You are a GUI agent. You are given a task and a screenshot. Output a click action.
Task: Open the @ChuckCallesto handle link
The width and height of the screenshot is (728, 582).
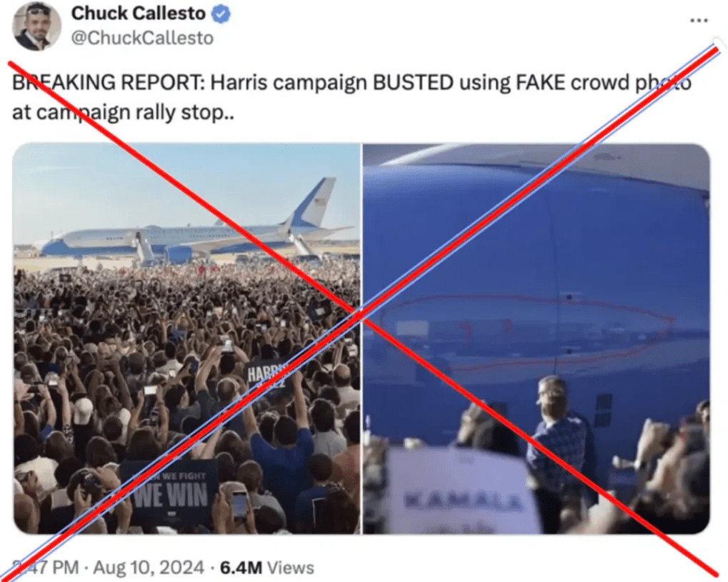pos(142,38)
